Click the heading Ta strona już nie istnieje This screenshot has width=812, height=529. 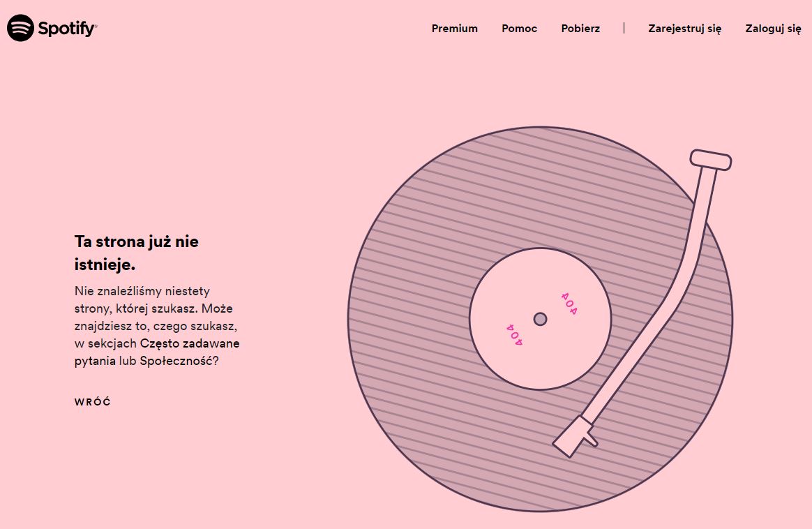coord(137,253)
